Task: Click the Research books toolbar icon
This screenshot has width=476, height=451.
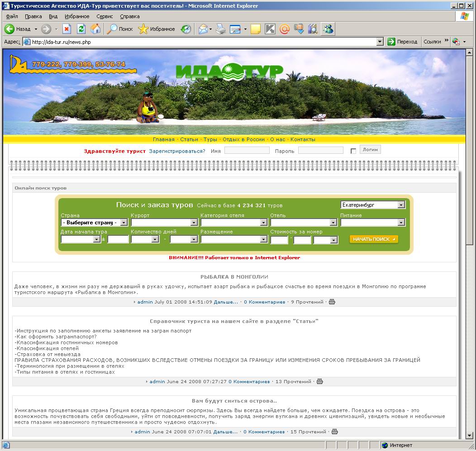Action: pos(313,29)
